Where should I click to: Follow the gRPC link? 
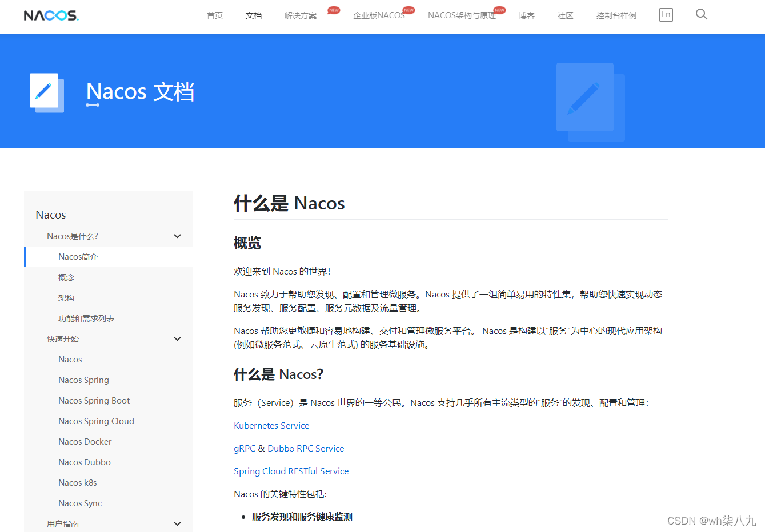coord(245,449)
